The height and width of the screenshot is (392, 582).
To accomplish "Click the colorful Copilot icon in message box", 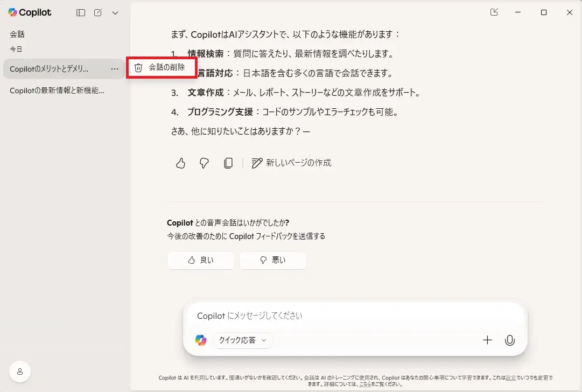I will (201, 340).
